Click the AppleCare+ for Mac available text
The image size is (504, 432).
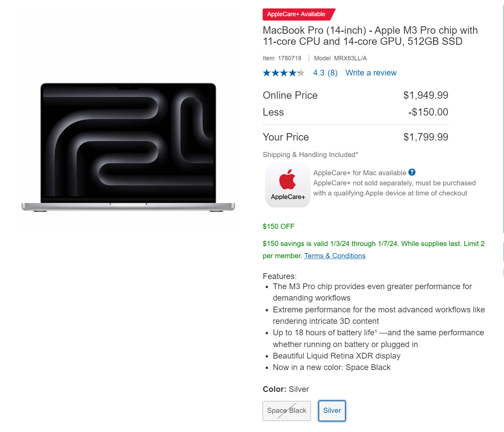click(x=360, y=173)
